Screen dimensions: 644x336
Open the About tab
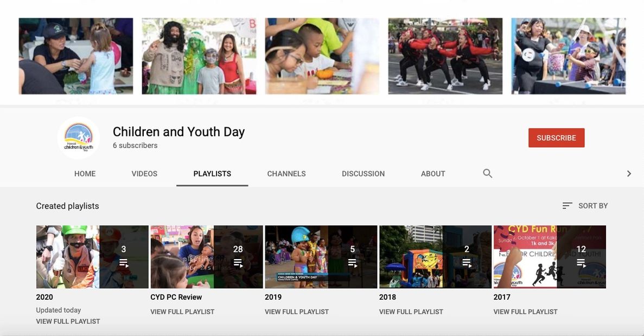[433, 174]
